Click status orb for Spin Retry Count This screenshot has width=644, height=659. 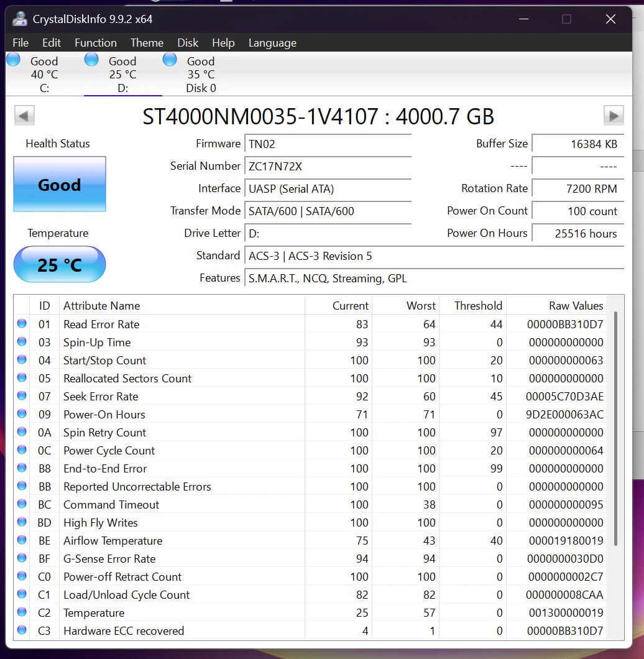pyautogui.click(x=22, y=432)
